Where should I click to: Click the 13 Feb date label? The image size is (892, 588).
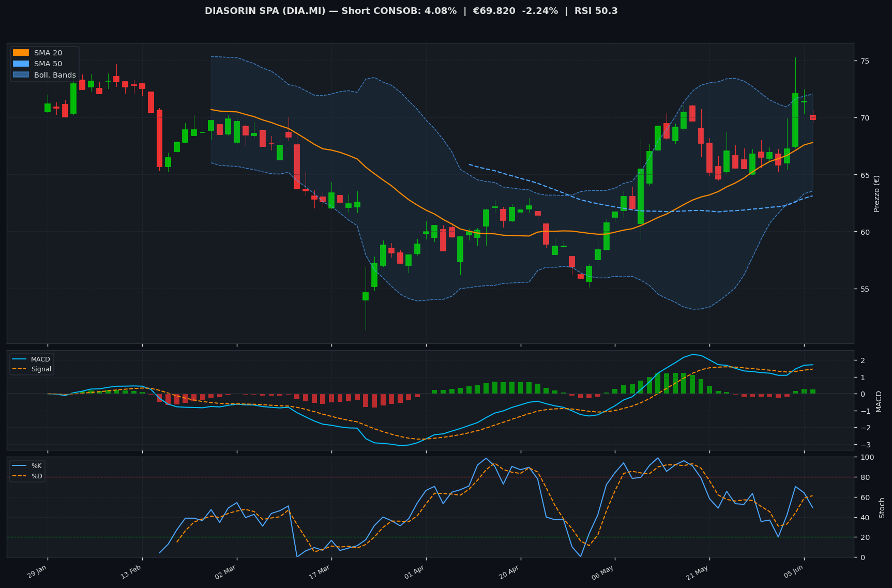coord(131,571)
